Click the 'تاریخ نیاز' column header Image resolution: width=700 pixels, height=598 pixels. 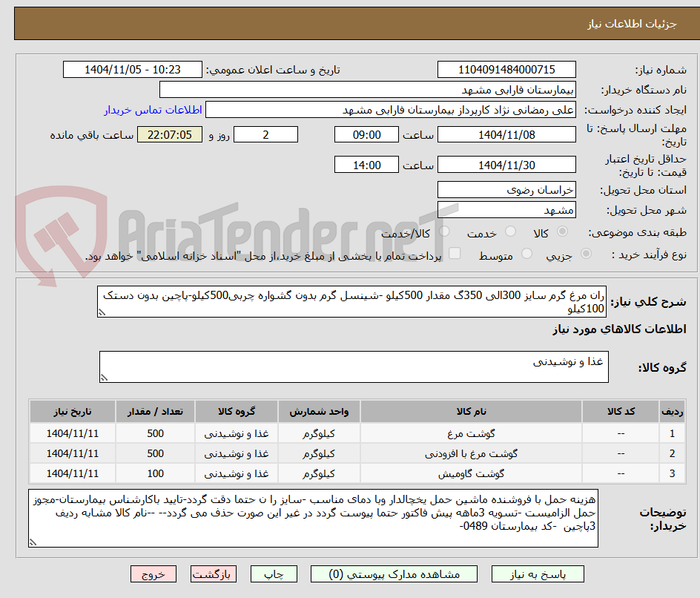(x=73, y=411)
